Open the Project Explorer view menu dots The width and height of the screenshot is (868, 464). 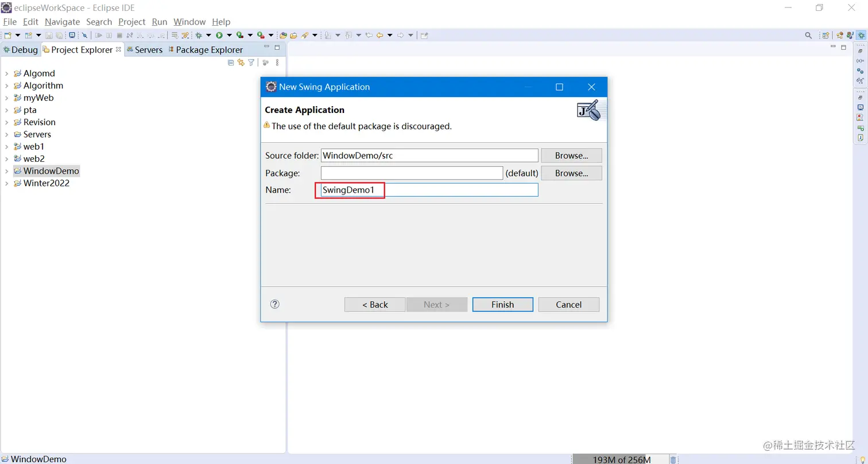[277, 63]
